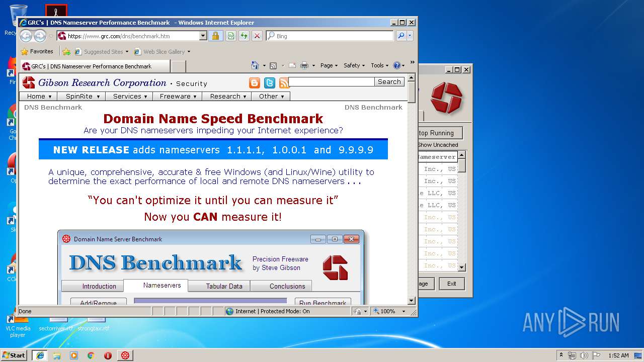Expand the Page menu dropdown
The width and height of the screenshot is (644, 362).
pyautogui.click(x=329, y=65)
